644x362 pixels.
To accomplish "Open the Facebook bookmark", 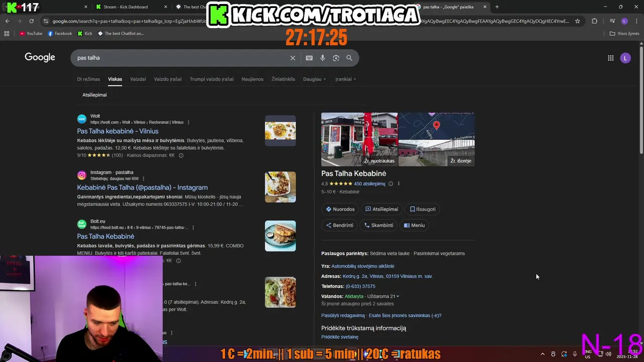I will 60,34.
